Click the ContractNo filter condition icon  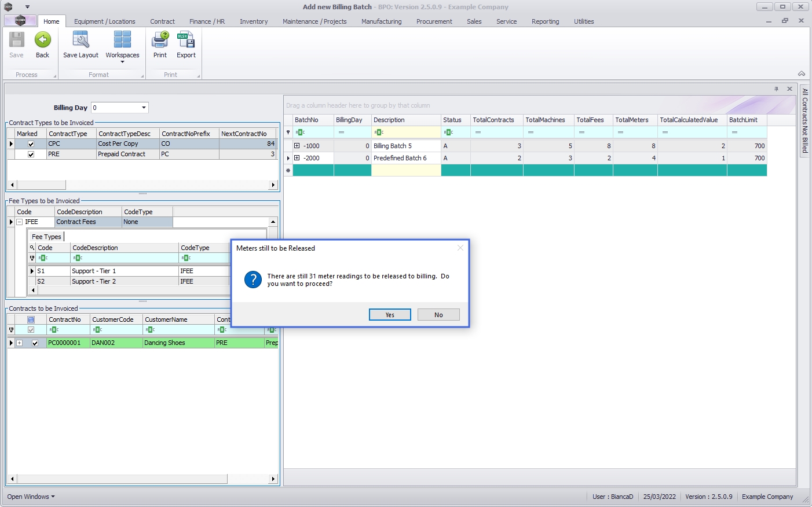click(x=54, y=330)
